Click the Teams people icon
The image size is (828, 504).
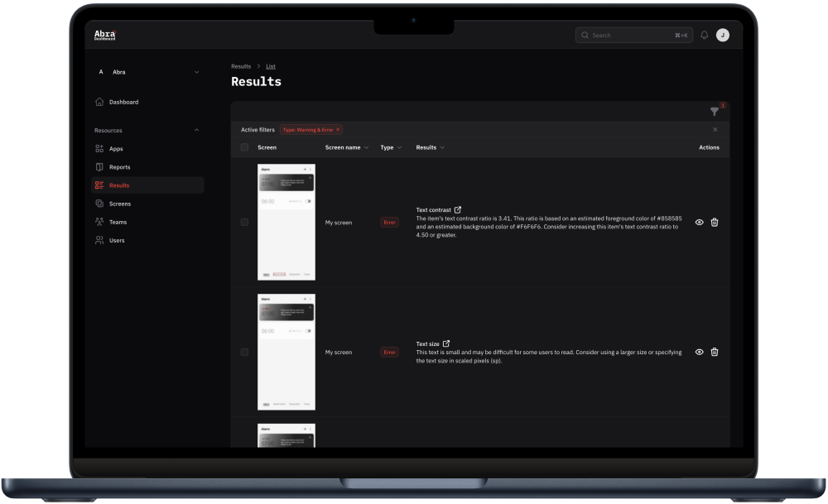99,222
